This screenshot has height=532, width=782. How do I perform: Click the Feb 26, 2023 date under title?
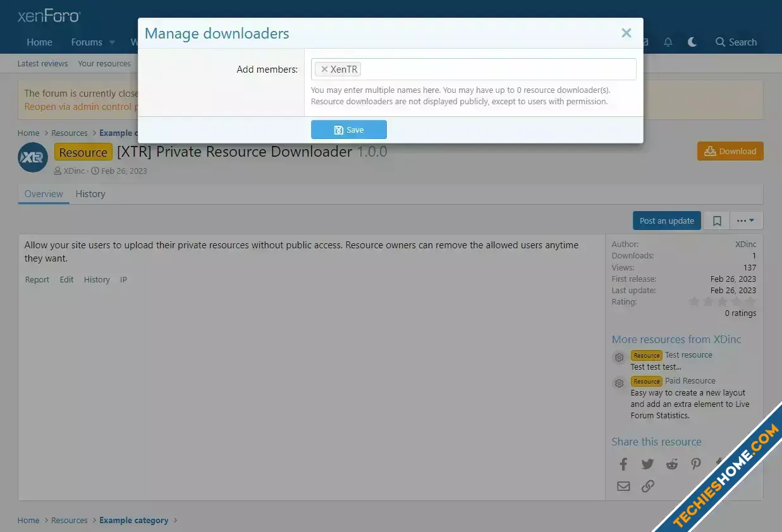(124, 171)
